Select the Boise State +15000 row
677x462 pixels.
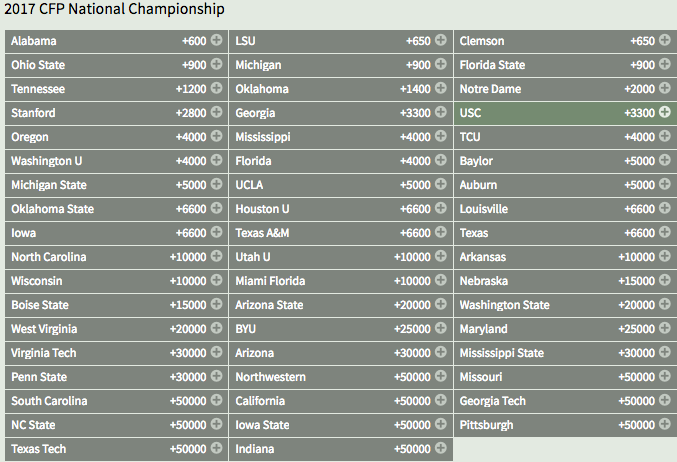coord(116,305)
